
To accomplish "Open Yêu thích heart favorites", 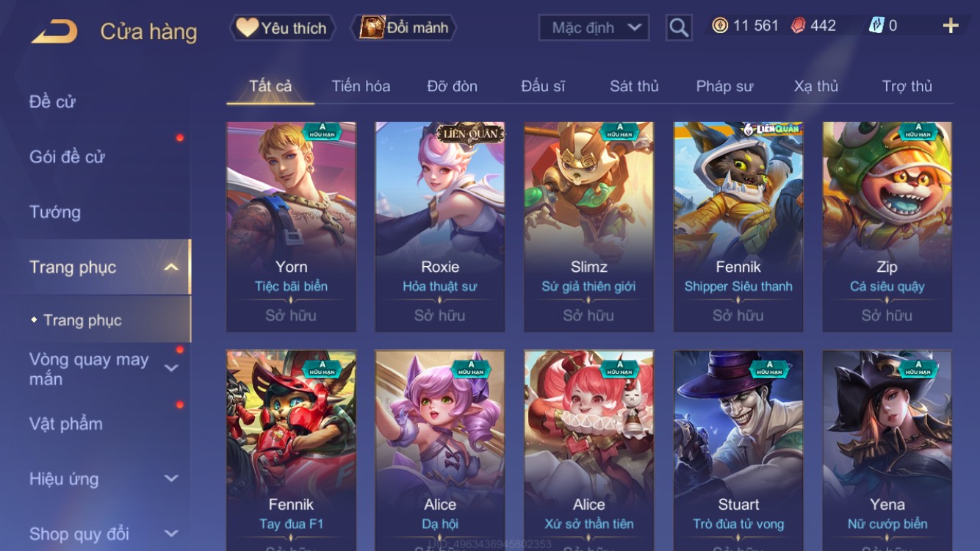I will (x=282, y=28).
